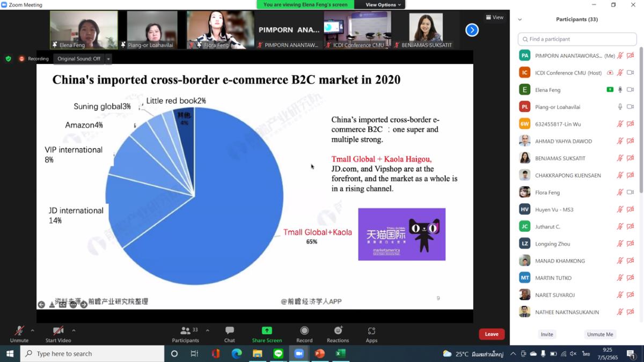Start recording with the Record icon
This screenshot has height=362, width=644.
(304, 331)
